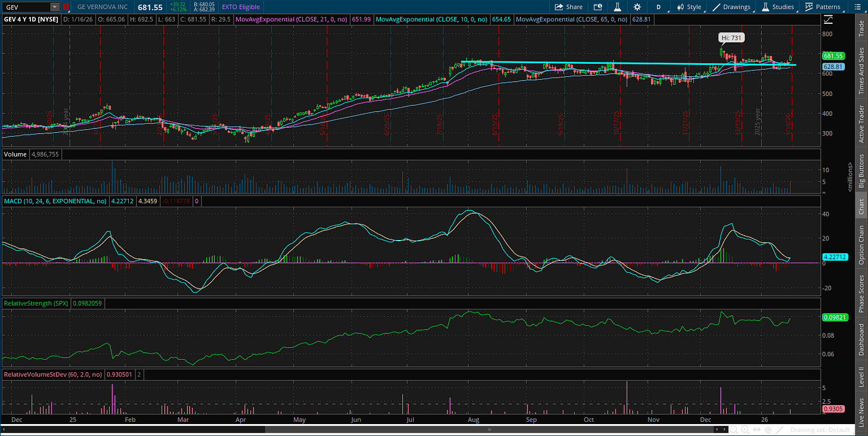
Task: Open the Option Chain side tab
Action: [861, 245]
